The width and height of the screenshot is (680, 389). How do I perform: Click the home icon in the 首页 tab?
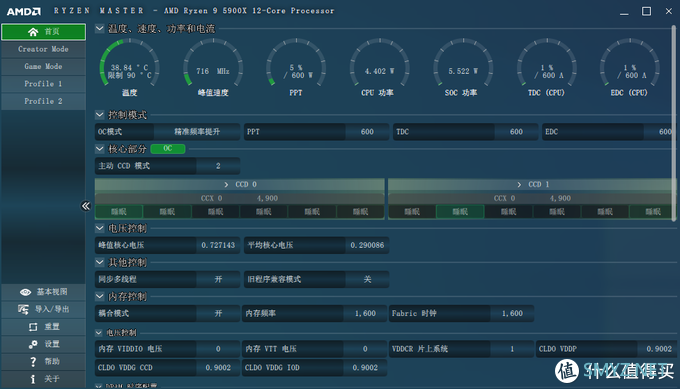[x=33, y=32]
